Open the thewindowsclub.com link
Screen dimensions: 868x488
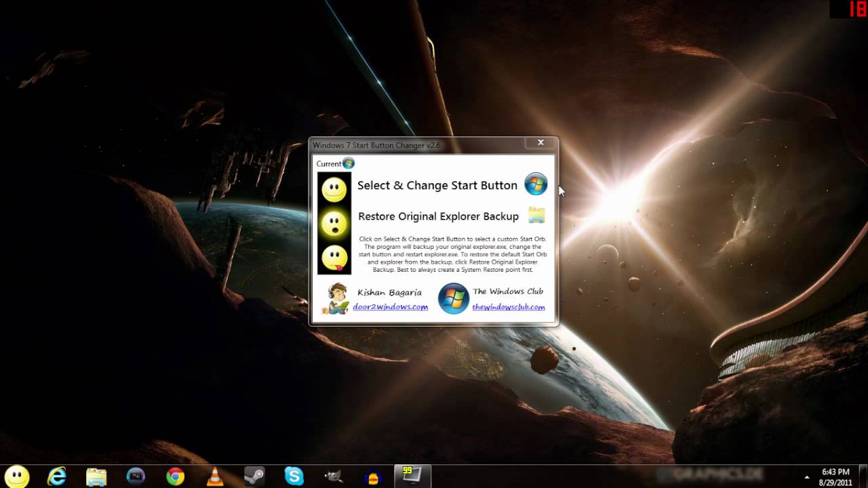[509, 307]
